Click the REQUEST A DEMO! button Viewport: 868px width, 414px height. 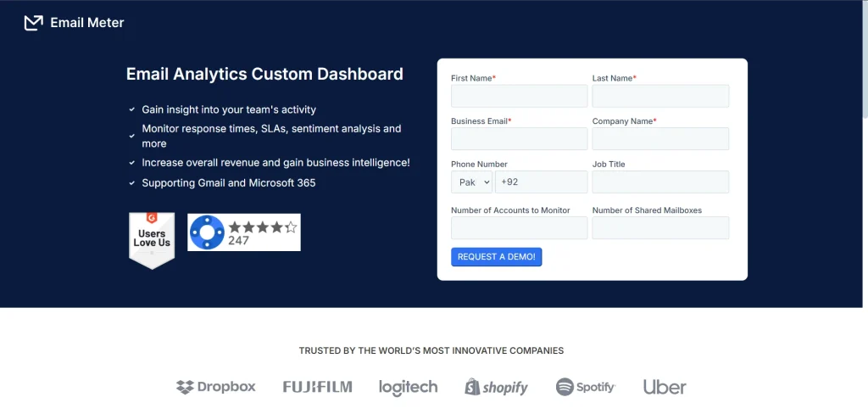coord(497,256)
